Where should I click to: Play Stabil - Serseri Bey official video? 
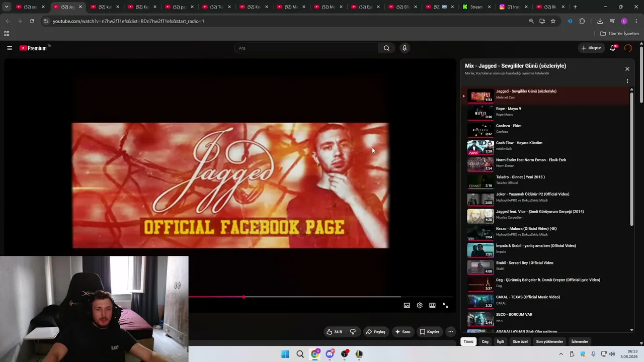point(546,266)
